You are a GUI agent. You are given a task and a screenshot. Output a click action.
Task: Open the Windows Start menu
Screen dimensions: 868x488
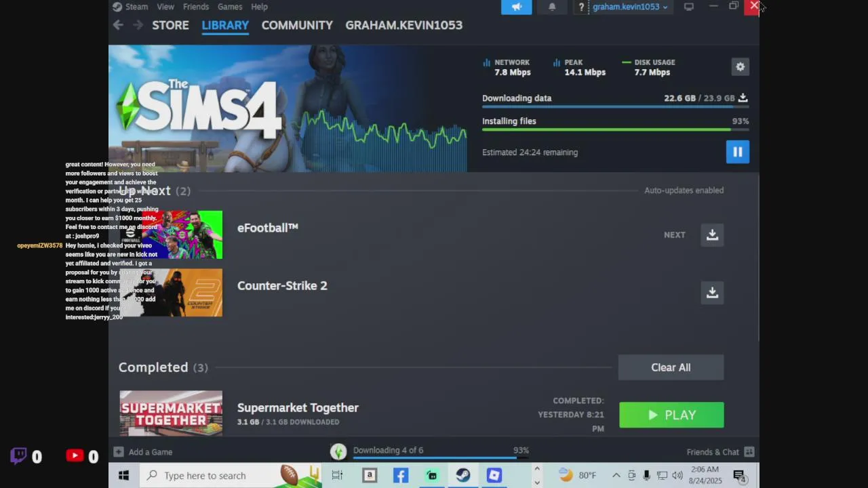123,476
